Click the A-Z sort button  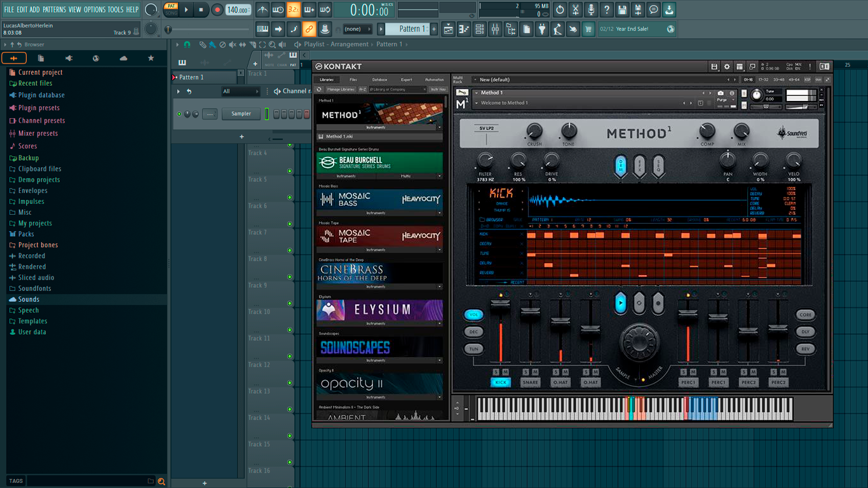(363, 90)
